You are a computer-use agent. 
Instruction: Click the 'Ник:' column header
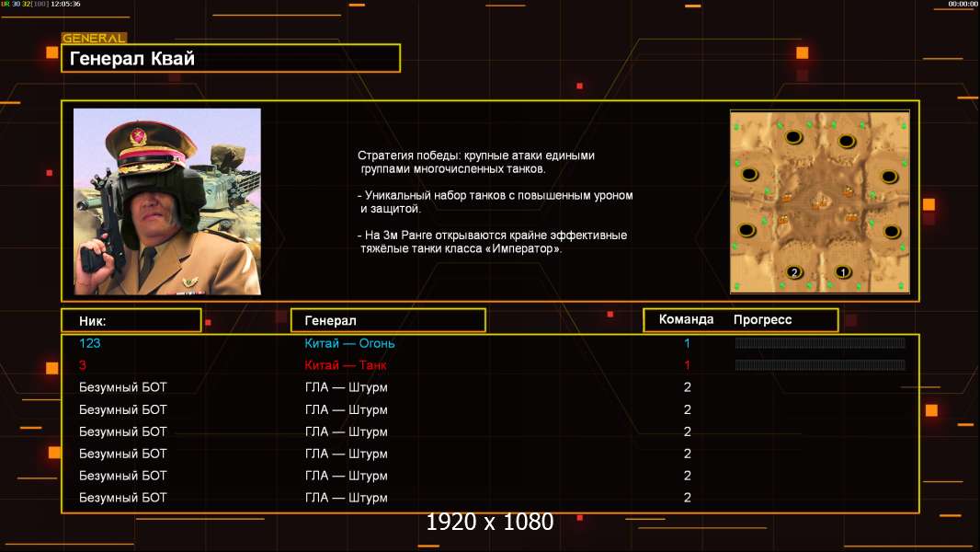[x=131, y=320]
